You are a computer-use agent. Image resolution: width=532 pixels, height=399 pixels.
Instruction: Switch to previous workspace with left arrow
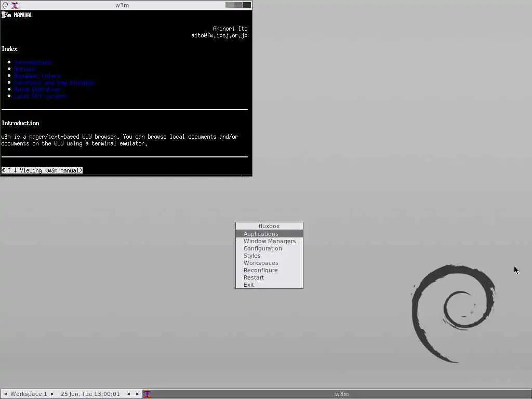coord(5,394)
